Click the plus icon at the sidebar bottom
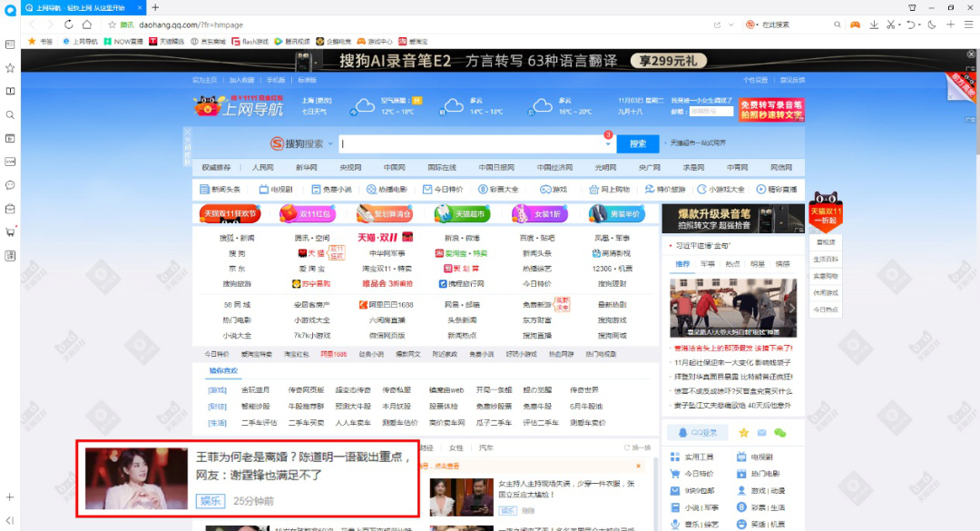Screen dimensions: 980x531 click(x=10, y=497)
